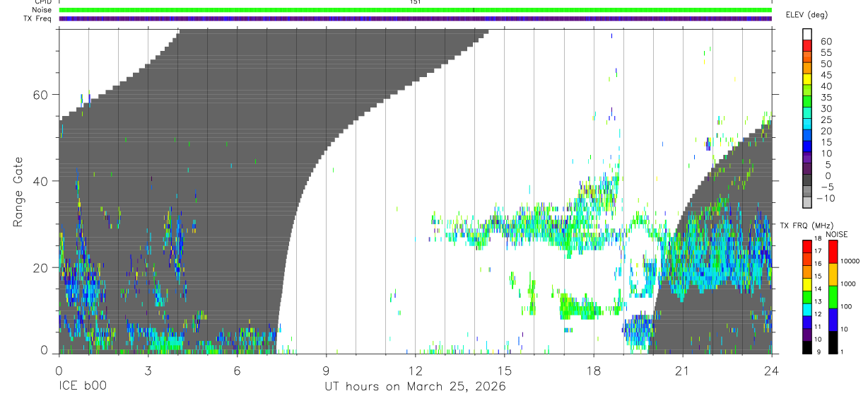Click the 18 value in TX FRQ legend
Viewport: 868px width, 401px height.
[819, 238]
